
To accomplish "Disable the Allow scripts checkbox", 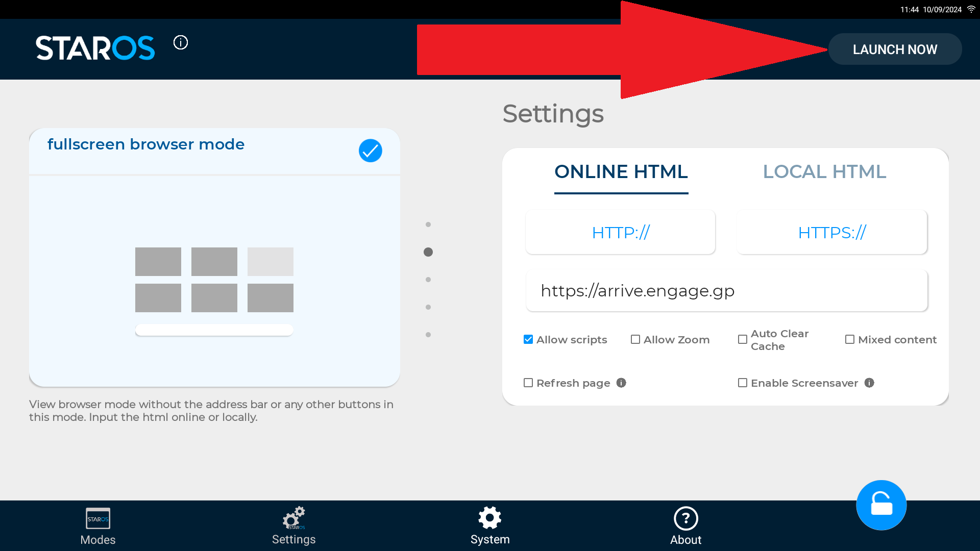I will pyautogui.click(x=528, y=339).
